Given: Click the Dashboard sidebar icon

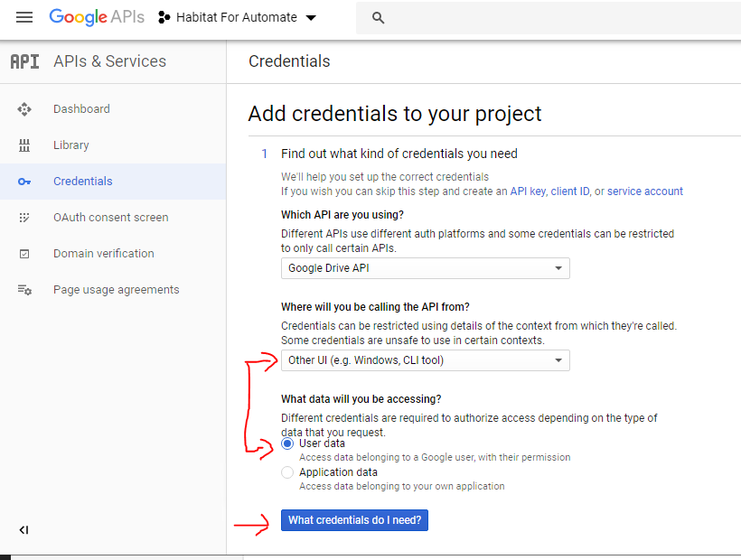Looking at the screenshot, I should pos(24,109).
